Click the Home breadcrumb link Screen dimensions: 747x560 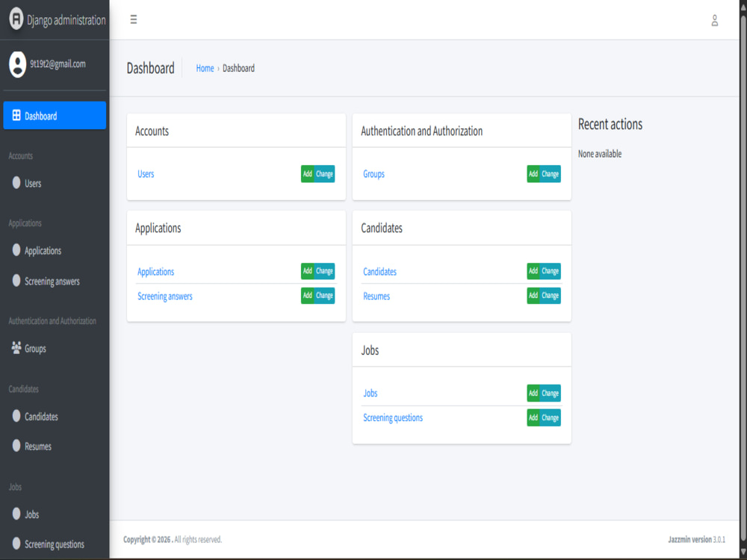(205, 68)
